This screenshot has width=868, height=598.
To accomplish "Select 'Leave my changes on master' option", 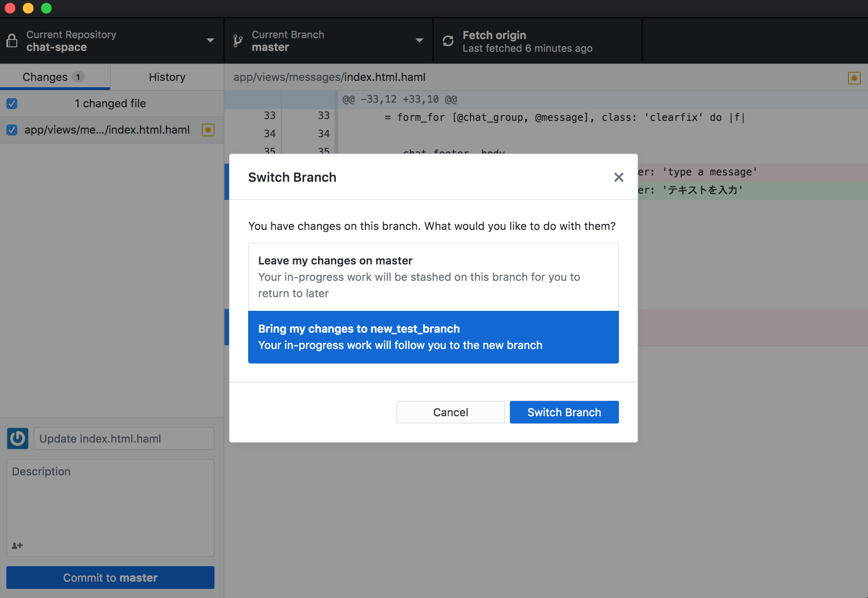I will tap(433, 277).
